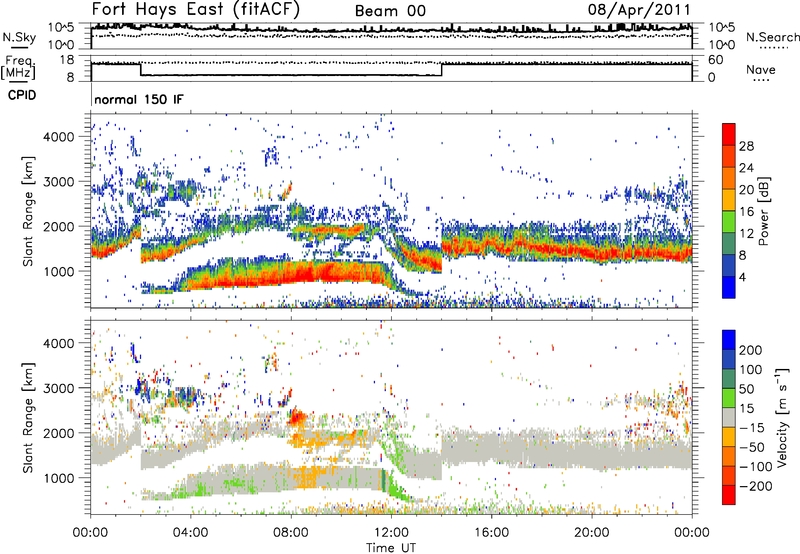The width and height of the screenshot is (800, 554).
Task: Click the '100' label on Velocity color bar
Action: (x=751, y=370)
